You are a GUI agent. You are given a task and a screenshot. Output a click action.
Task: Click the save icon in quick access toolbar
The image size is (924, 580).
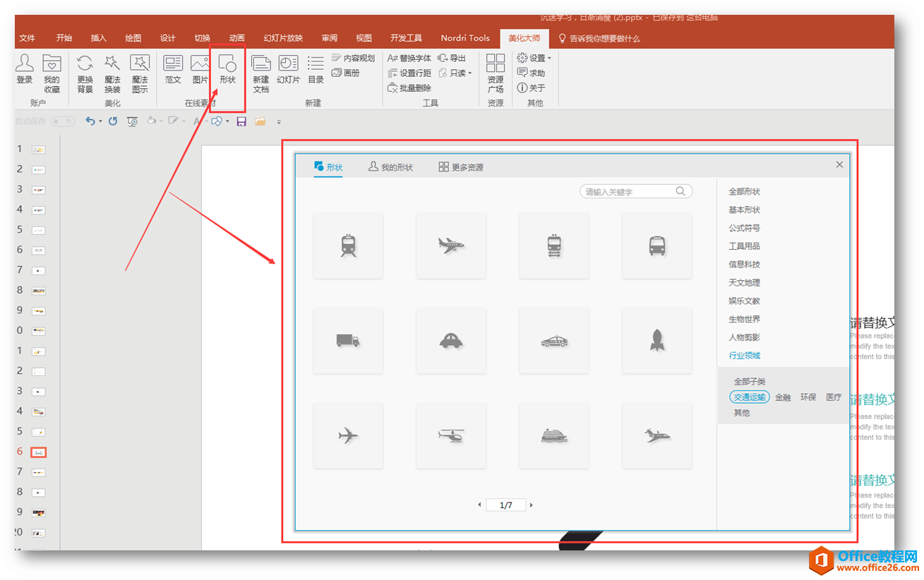pos(241,122)
